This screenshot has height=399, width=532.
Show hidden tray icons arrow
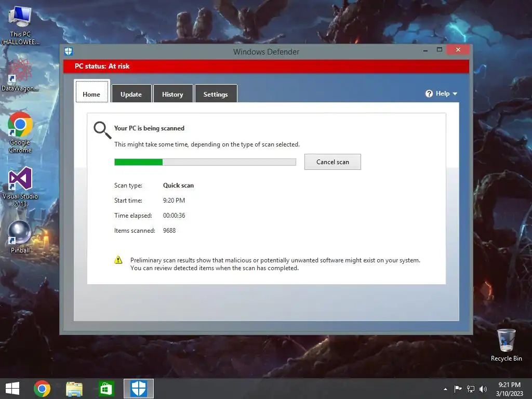[x=445, y=389]
